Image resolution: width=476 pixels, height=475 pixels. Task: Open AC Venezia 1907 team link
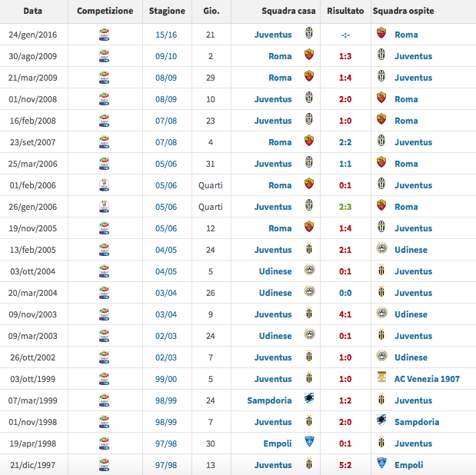[427, 379]
